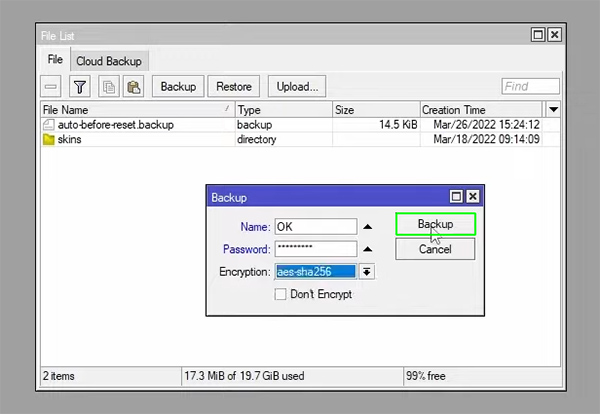Viewport: 600px width, 414px height.
Task: Close the Backup dialog
Action: (473, 198)
